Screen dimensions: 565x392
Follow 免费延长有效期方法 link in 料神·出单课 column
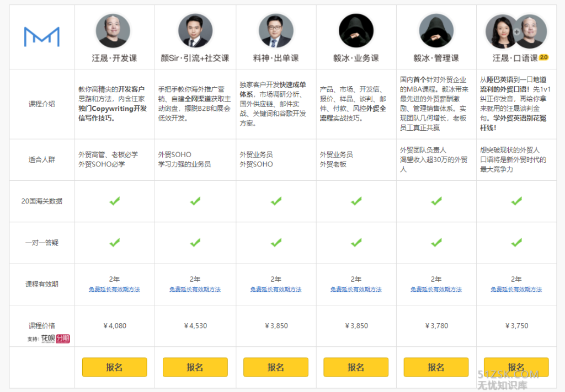tap(276, 289)
